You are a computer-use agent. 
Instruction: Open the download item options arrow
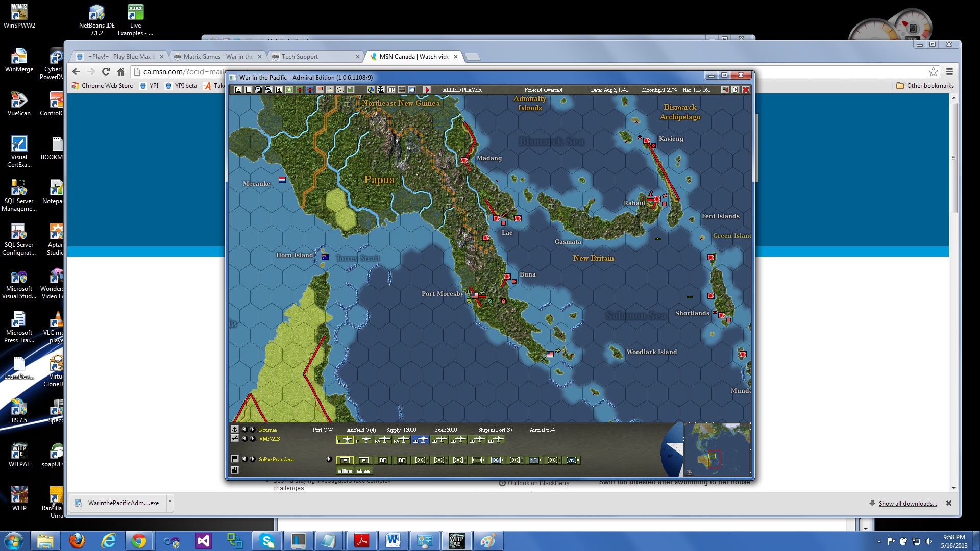pyautogui.click(x=170, y=503)
